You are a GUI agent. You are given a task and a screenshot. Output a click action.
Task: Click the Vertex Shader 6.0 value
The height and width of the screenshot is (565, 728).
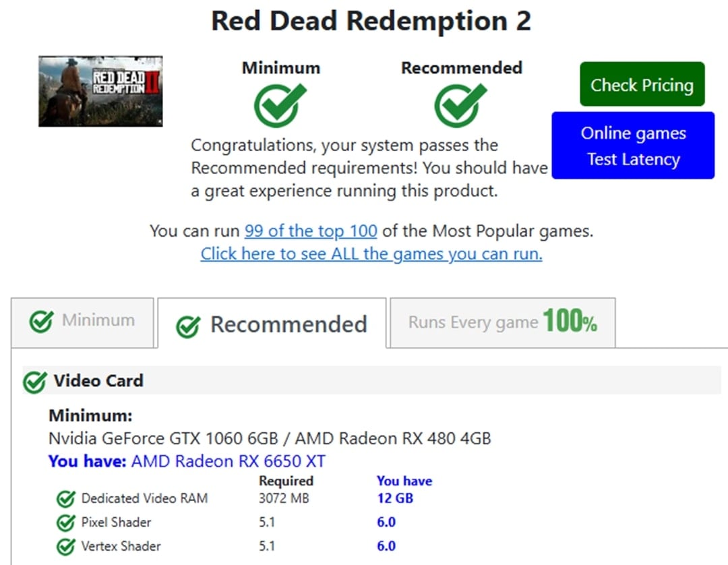coord(386,546)
